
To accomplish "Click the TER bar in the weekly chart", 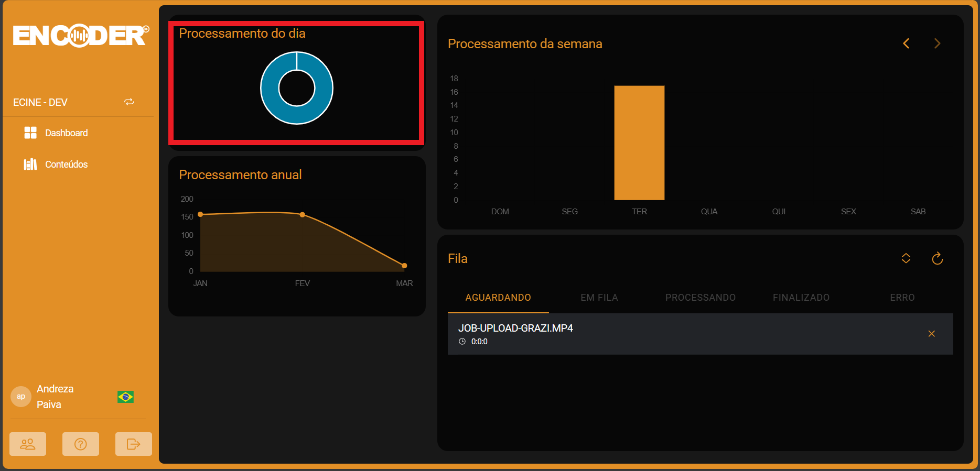I will pos(639,143).
